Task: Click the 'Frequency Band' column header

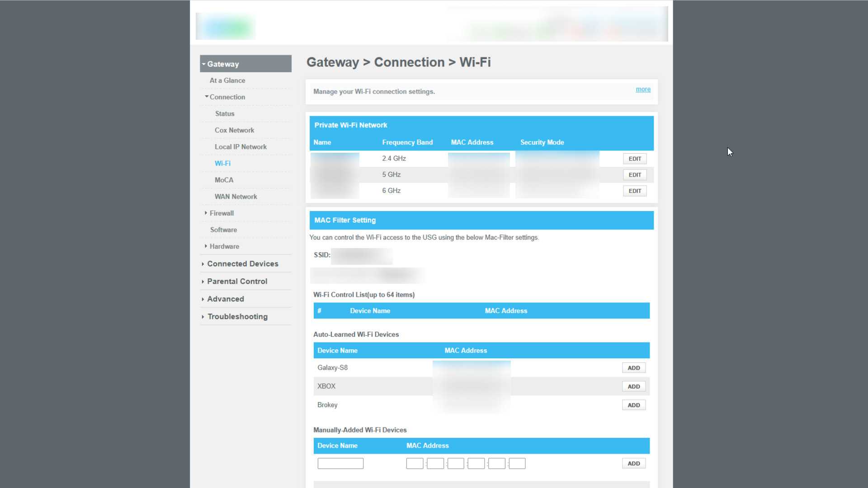Action: (407, 142)
